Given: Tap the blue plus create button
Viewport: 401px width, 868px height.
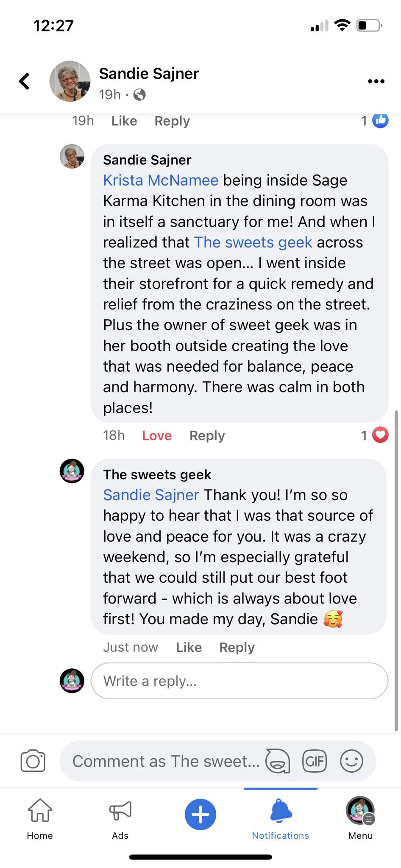Looking at the screenshot, I should pos(200,814).
